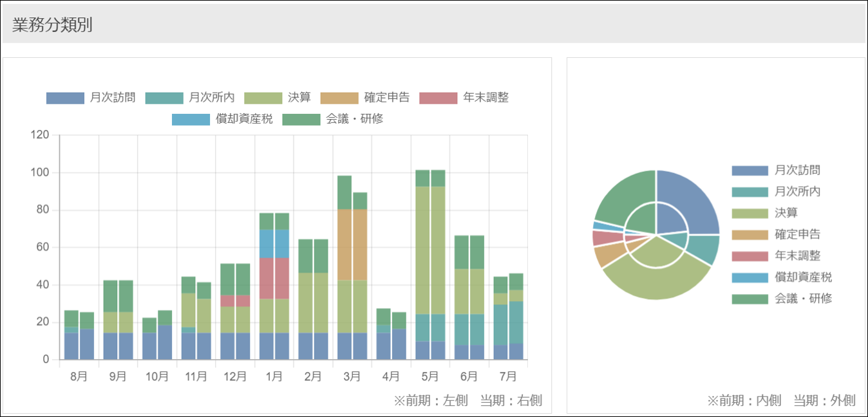Viewport: 868px width, 417px height.
Task: Select the inner 会議・研修 slice of the donut
Action: [x=641, y=219]
